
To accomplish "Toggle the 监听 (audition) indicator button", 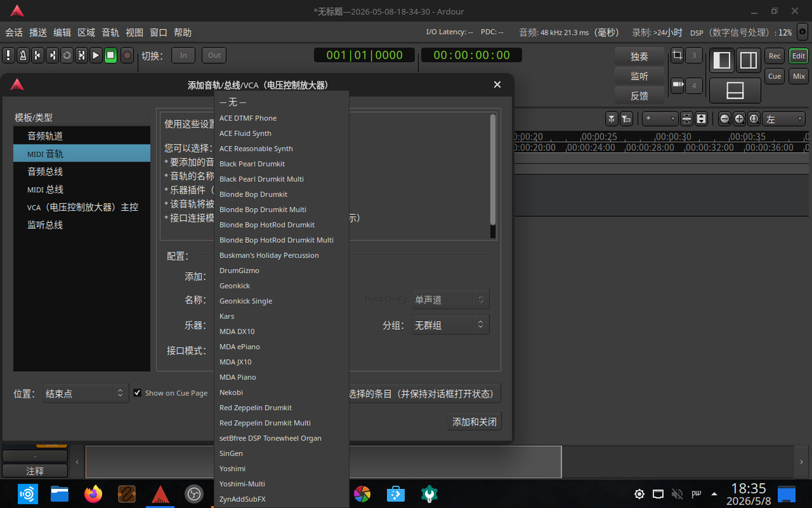I will [x=639, y=76].
